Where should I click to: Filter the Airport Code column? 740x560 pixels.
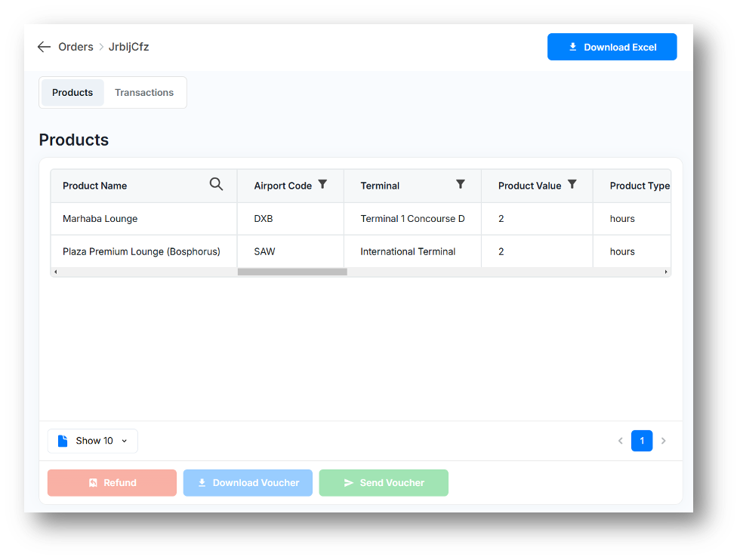tap(322, 185)
